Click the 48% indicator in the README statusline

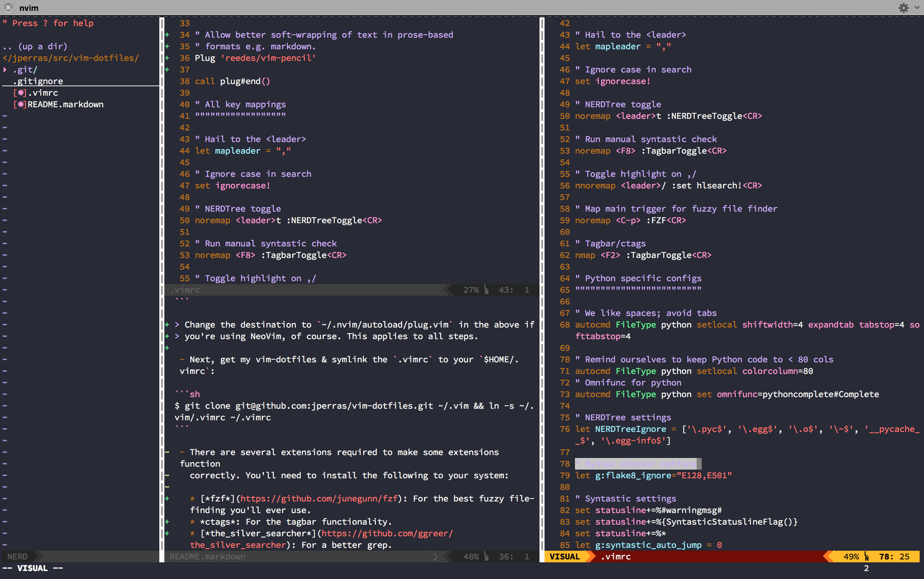tap(471, 557)
